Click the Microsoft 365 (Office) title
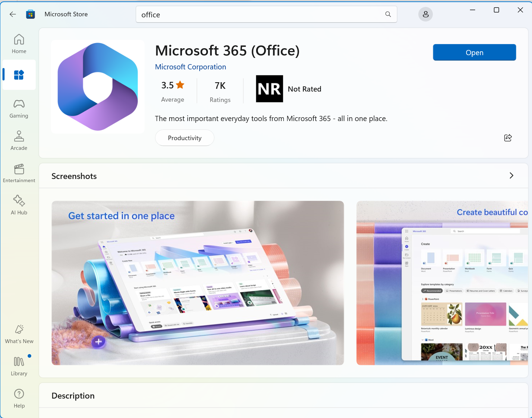The width and height of the screenshot is (532, 418). tap(227, 51)
